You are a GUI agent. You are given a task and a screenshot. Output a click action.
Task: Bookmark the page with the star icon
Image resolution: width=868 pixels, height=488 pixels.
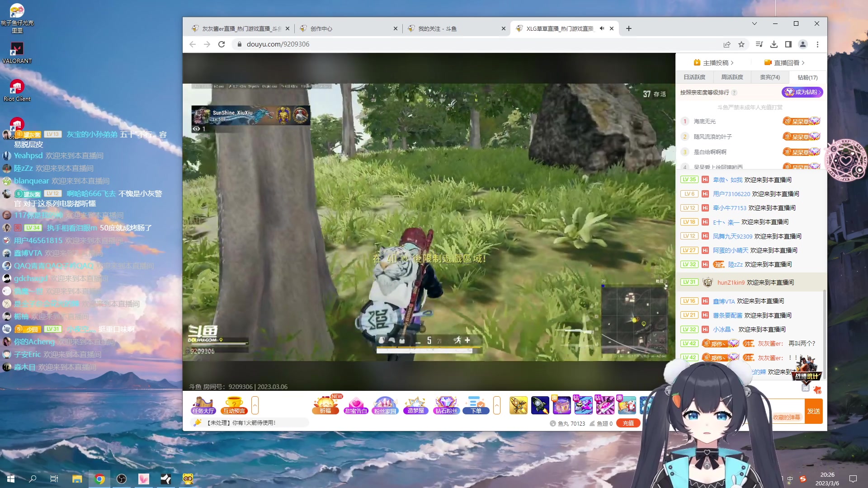[x=741, y=44]
